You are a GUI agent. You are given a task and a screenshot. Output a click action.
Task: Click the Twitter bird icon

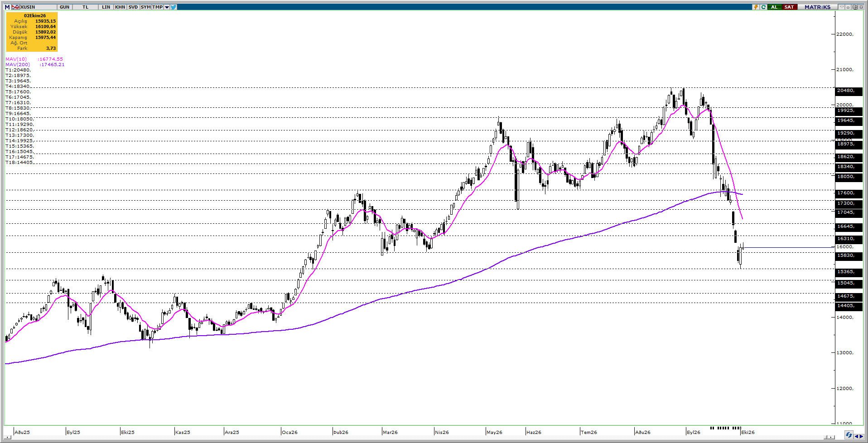coord(174,7)
